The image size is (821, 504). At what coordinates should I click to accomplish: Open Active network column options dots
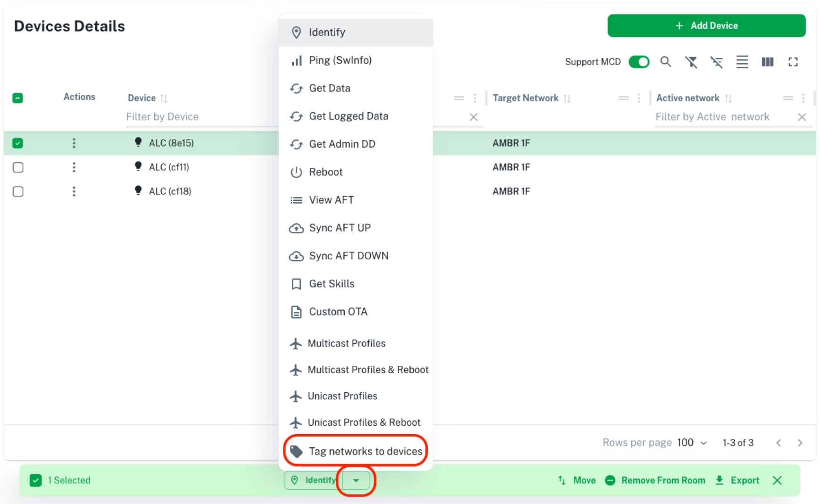click(804, 98)
